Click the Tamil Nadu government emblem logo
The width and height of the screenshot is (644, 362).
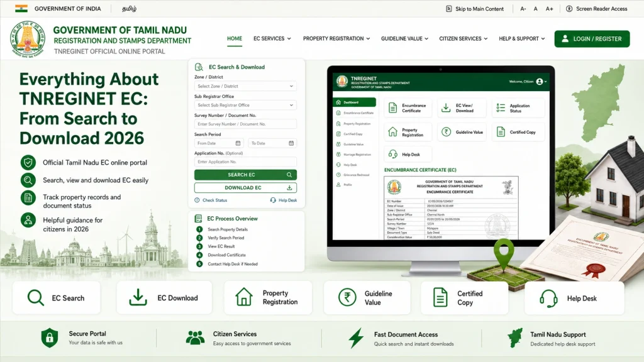pos(28,39)
